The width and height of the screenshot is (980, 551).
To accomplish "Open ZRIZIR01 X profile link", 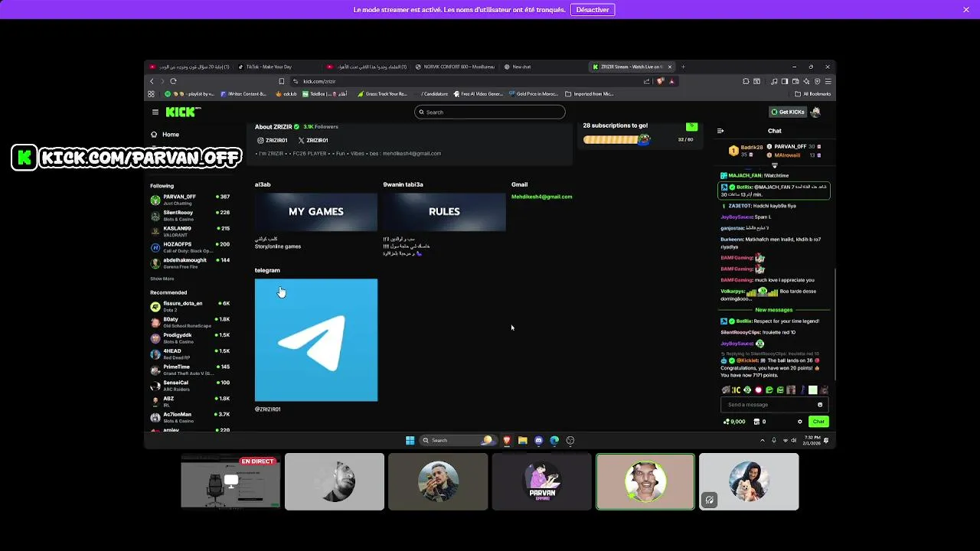I will (x=313, y=141).
